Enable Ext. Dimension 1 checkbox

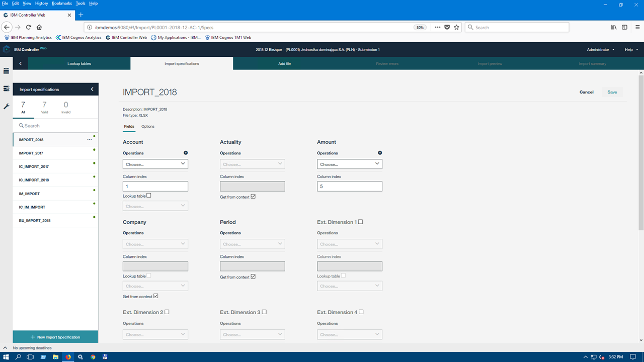point(360,222)
